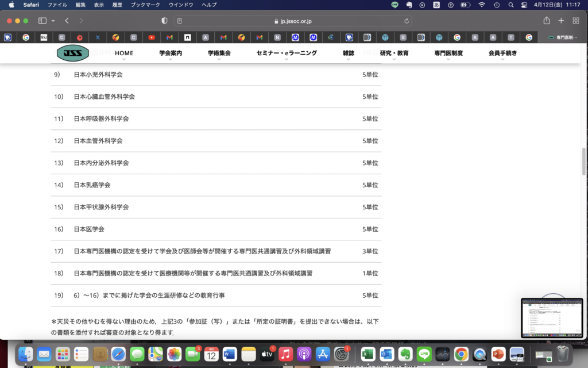Open Microsoft Excel from the Dock
The image size is (588, 368).
point(368,354)
